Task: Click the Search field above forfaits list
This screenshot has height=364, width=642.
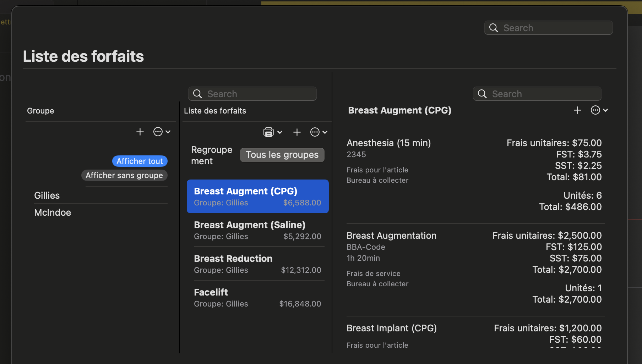Action: tap(252, 94)
